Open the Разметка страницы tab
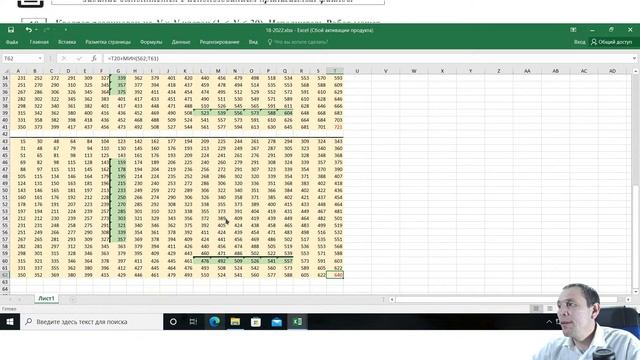 108,42
